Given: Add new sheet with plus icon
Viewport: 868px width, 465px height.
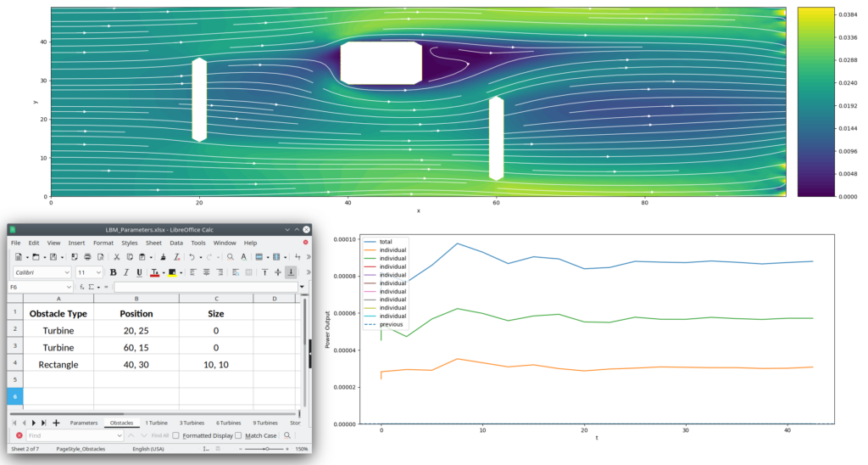Looking at the screenshot, I should tap(56, 422).
